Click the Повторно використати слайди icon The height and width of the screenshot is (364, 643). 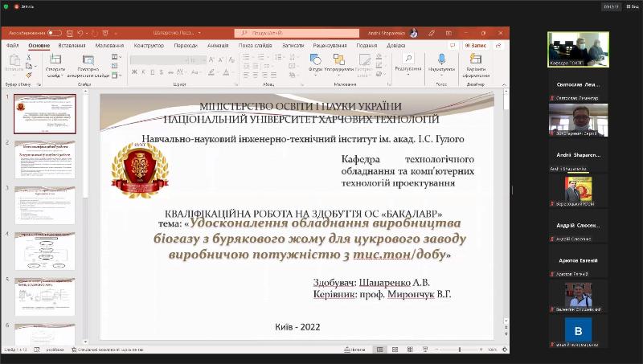pyautogui.click(x=88, y=59)
